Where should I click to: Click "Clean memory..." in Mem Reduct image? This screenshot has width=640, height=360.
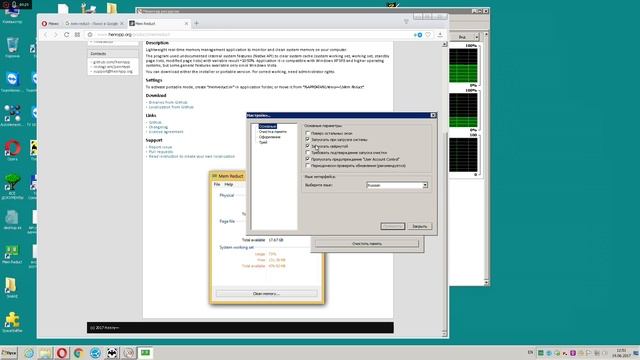(266, 293)
